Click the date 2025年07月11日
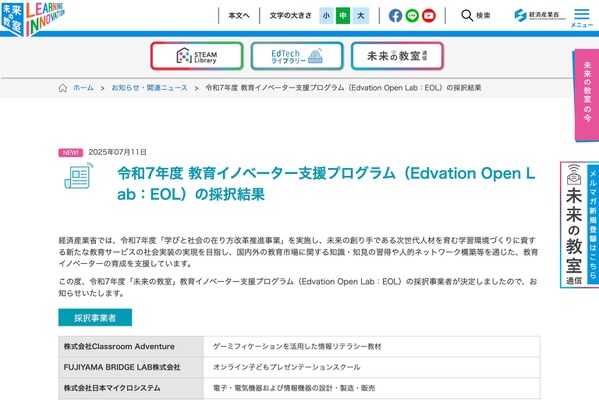 [118, 152]
